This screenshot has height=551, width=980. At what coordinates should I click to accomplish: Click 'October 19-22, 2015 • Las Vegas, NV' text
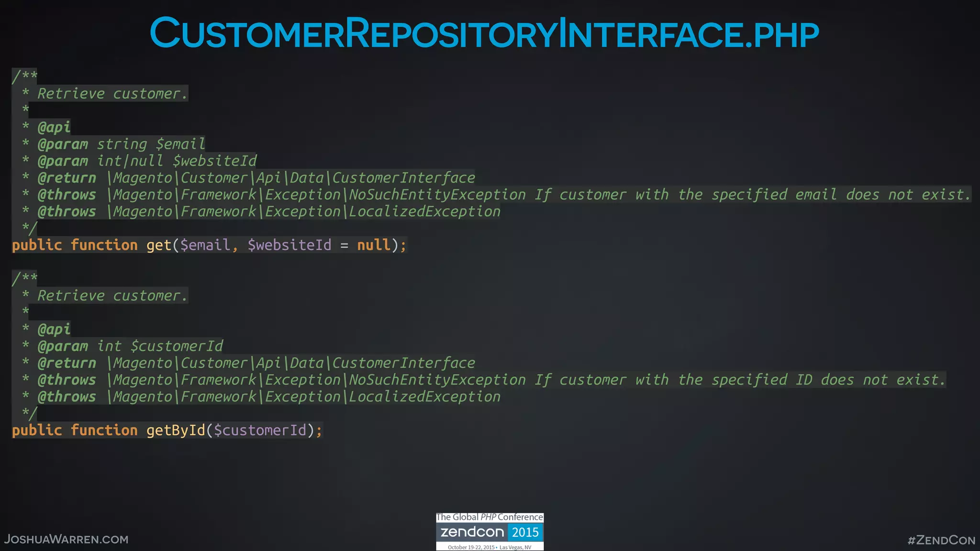[x=490, y=547]
